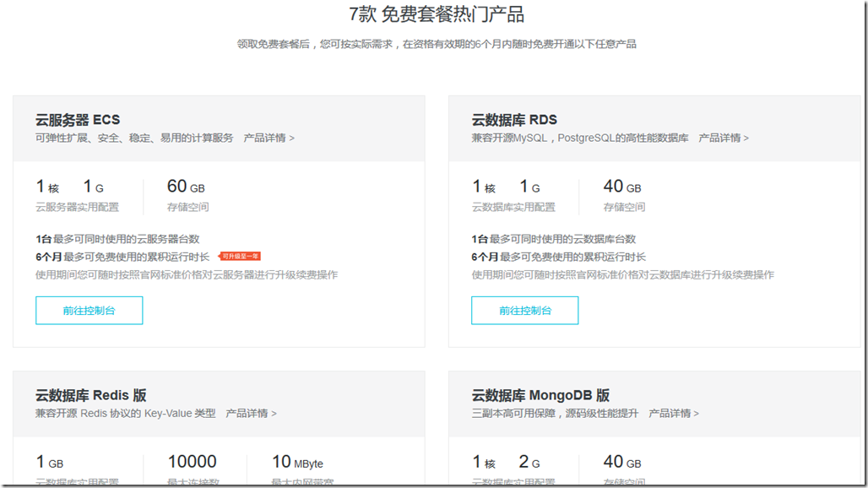
Task: Click 前往控制台 button in ECS card
Action: click(x=90, y=311)
